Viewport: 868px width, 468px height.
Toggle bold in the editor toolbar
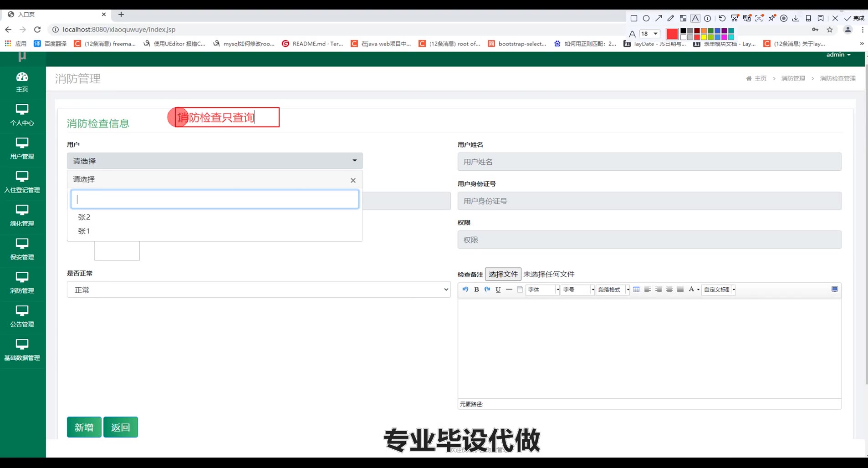click(x=476, y=290)
